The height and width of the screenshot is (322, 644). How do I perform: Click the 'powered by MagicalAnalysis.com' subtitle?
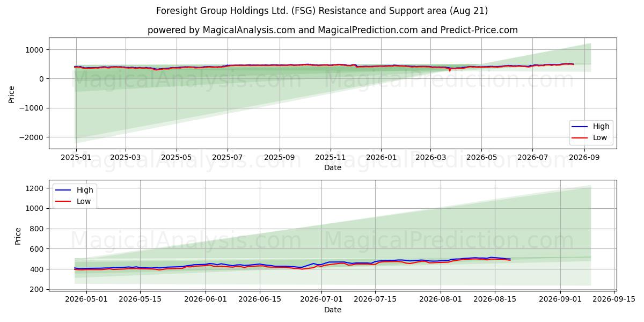tap(333, 30)
